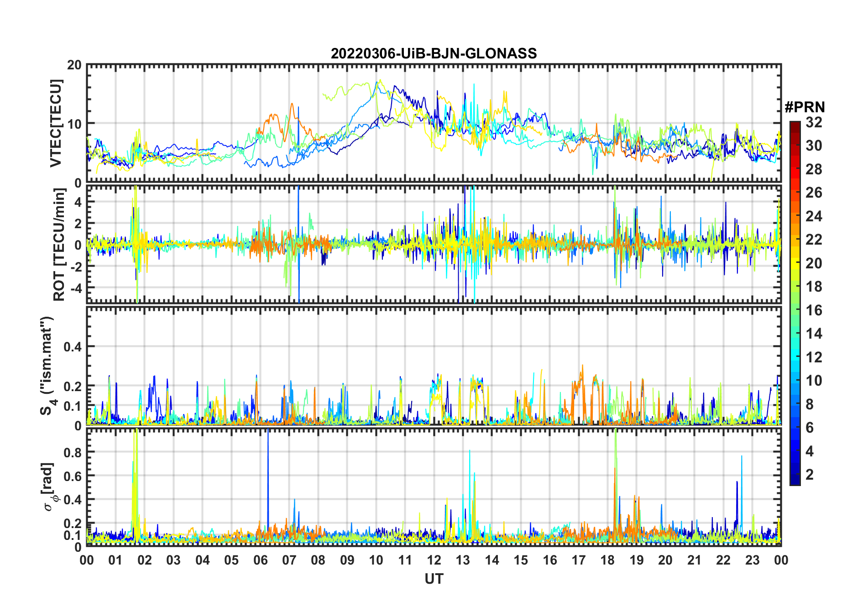Select the 0.1 tick on the S4 axis
Image resolution: width=868 pixels, height=607 pixels.
point(73,406)
